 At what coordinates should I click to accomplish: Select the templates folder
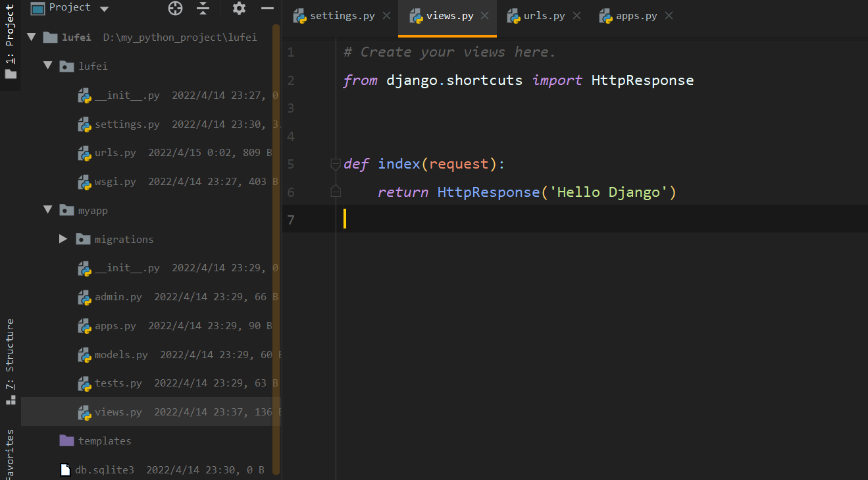[104, 440]
